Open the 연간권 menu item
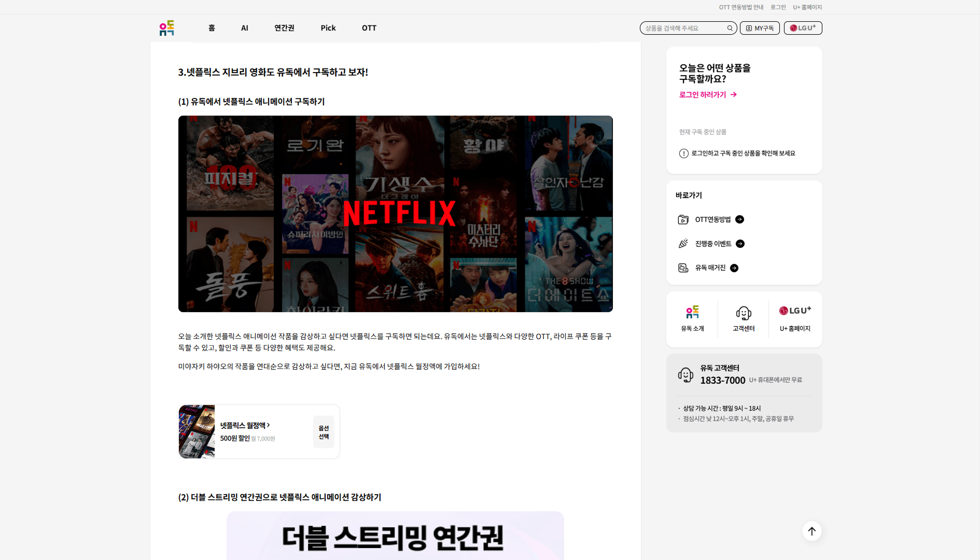Image resolution: width=980 pixels, height=560 pixels. [284, 28]
